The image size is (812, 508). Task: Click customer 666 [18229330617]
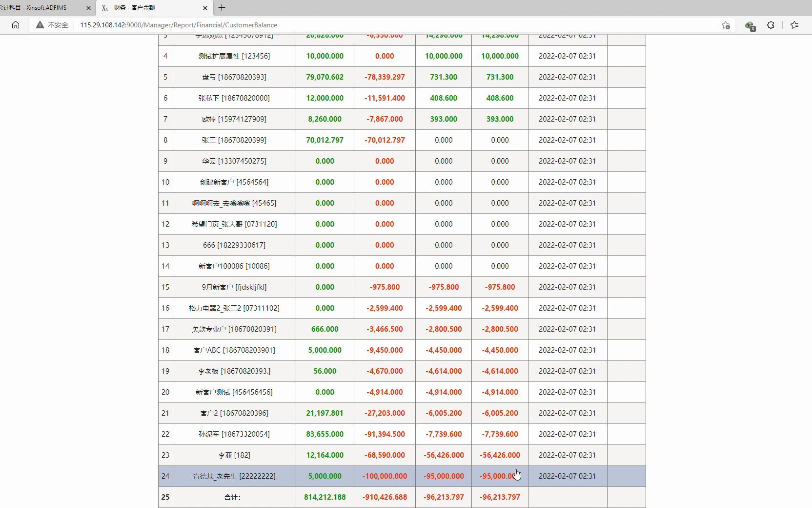pyautogui.click(x=234, y=245)
